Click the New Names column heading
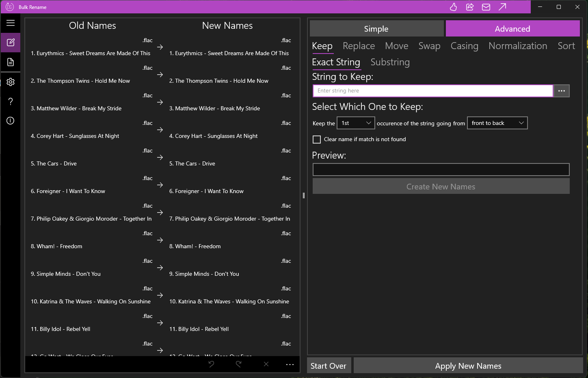This screenshot has height=378, width=588. 227,26
